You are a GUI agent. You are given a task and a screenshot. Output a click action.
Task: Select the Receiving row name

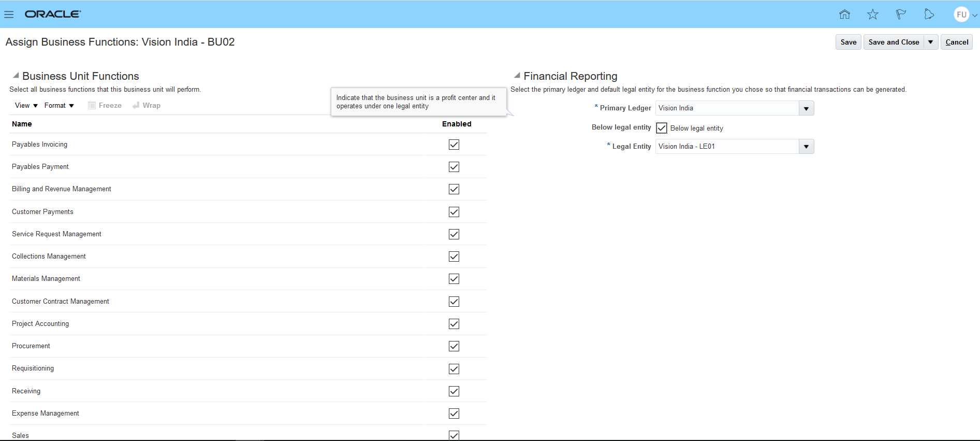[26, 391]
